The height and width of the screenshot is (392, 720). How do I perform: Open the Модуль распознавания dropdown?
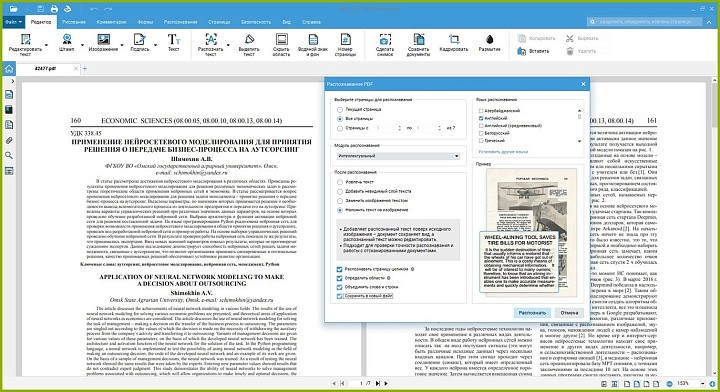coord(398,156)
